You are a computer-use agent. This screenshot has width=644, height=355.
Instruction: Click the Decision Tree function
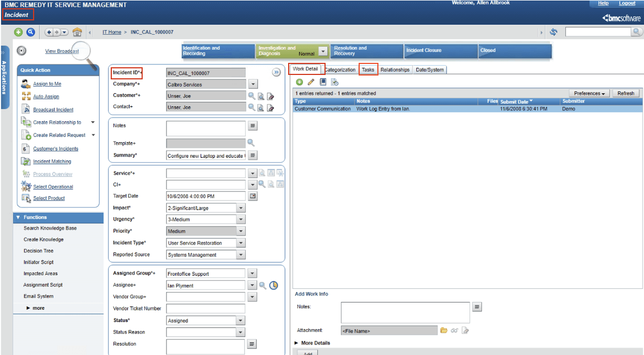point(39,251)
